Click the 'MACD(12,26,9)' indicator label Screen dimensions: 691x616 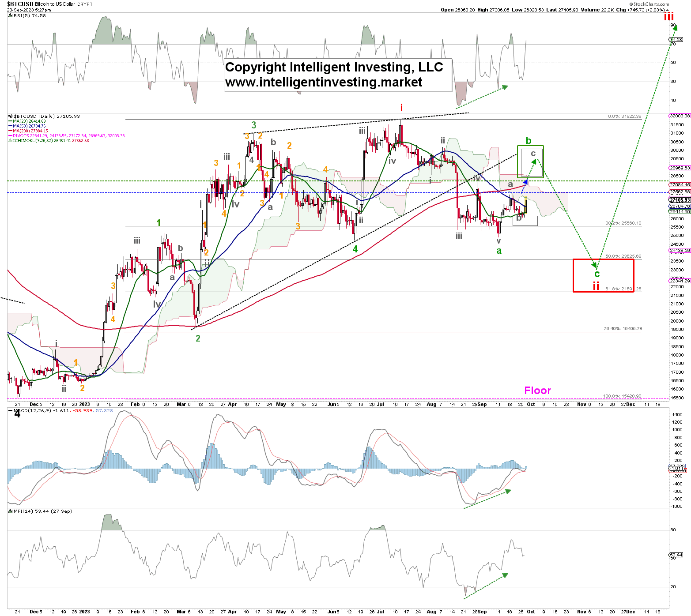(x=63, y=410)
